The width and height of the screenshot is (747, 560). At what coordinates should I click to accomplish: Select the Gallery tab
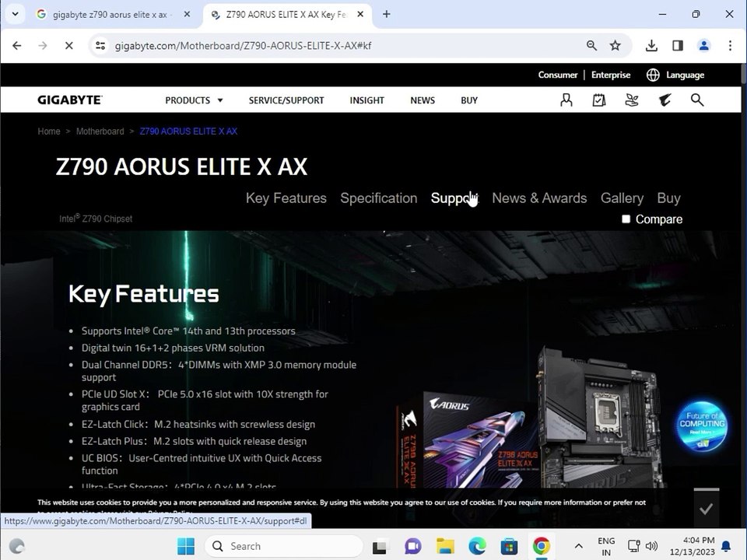[622, 198]
